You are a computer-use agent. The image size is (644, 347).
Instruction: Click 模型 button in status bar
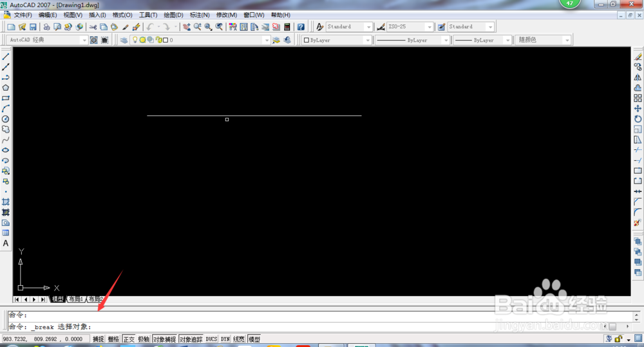254,339
